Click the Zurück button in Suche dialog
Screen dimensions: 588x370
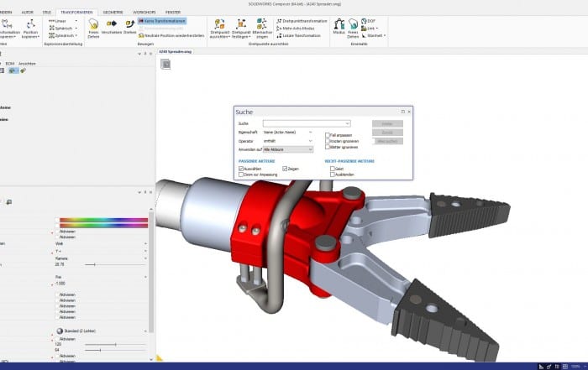point(387,133)
